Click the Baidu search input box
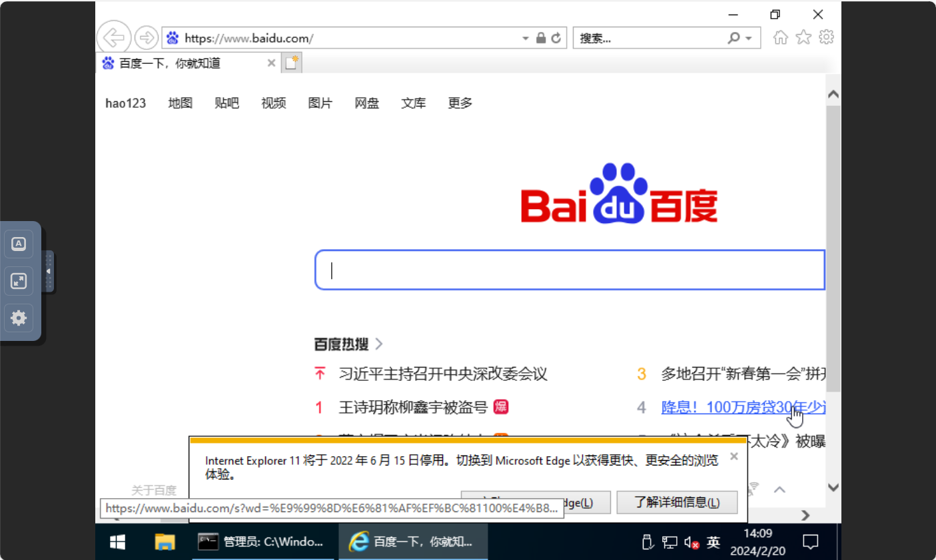The image size is (936, 560). 570,270
